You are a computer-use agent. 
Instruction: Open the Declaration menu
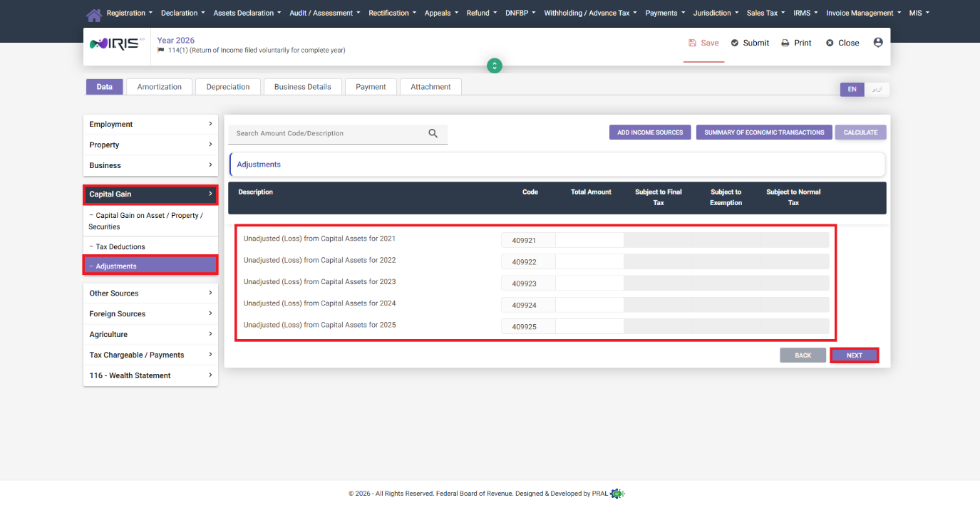click(182, 13)
